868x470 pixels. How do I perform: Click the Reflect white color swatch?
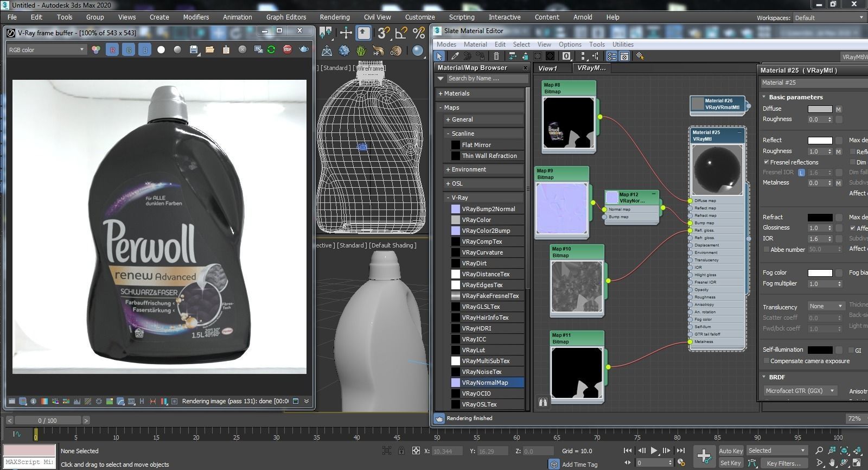tap(820, 141)
